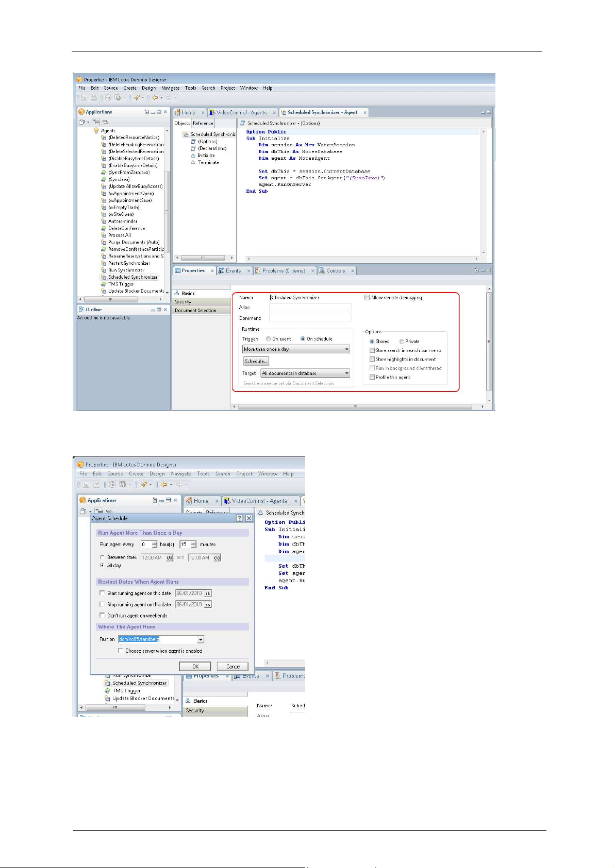Click the agent icon beside (DeletedResourceNotice)

(x=104, y=138)
